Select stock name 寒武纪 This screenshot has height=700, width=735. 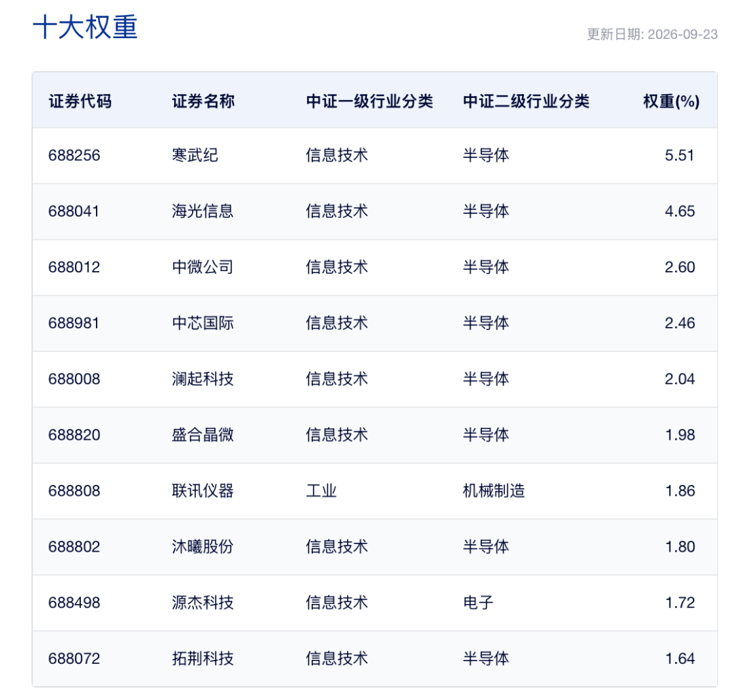195,155
